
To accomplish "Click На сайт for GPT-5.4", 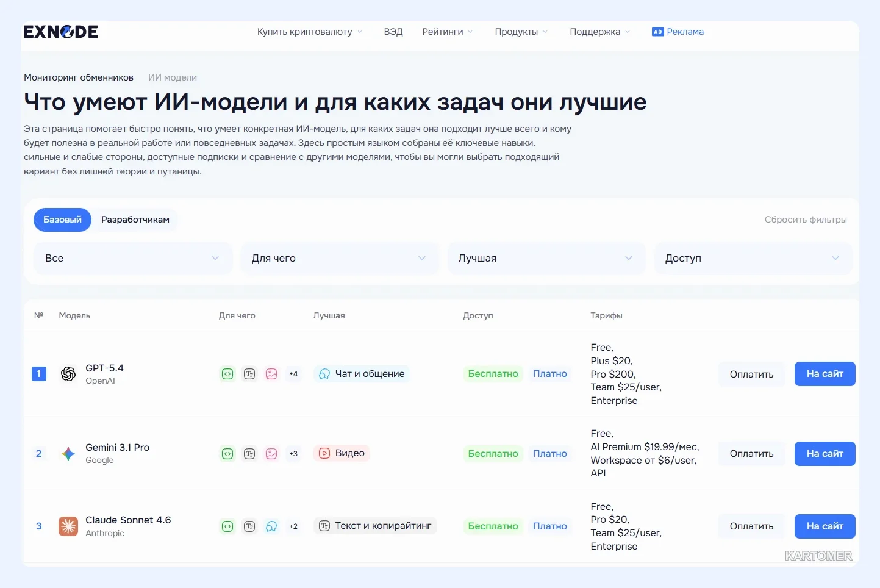I will (825, 374).
